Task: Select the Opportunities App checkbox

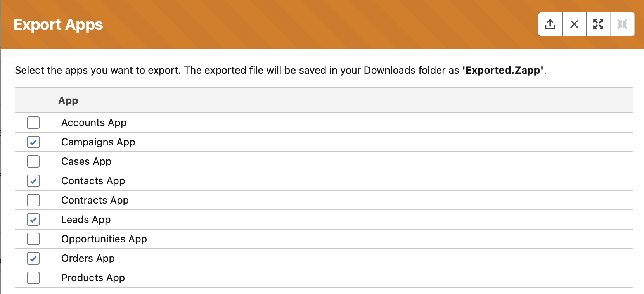Action: 33,239
